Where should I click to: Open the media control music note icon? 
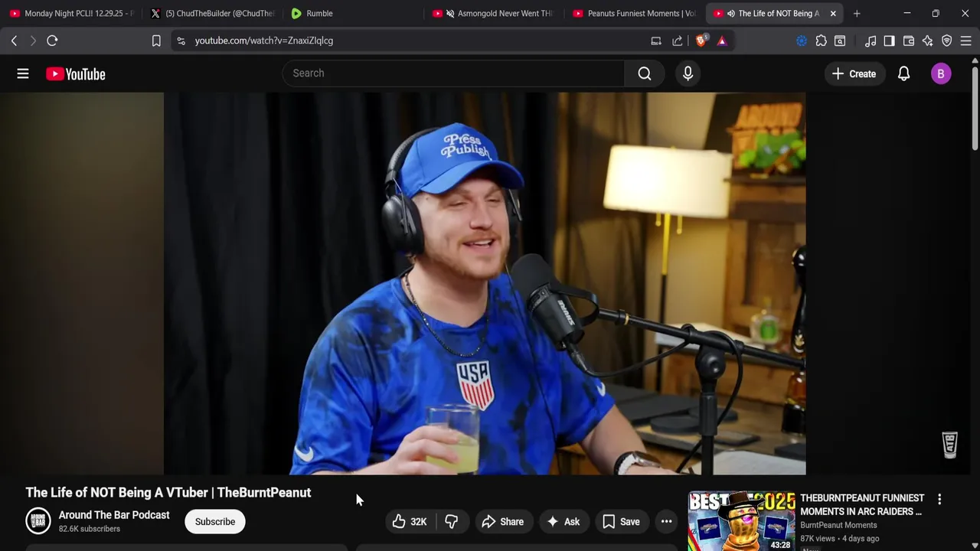[x=871, y=41]
